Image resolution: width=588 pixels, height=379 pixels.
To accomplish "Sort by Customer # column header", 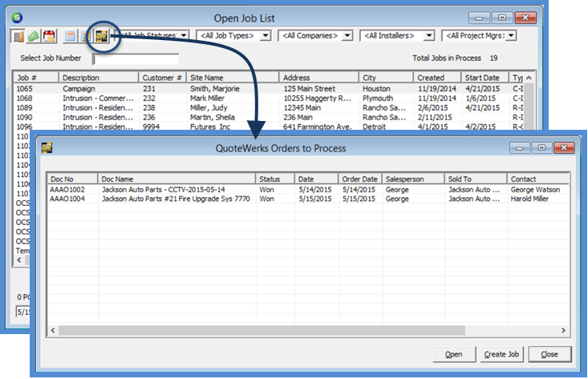I will click(162, 78).
